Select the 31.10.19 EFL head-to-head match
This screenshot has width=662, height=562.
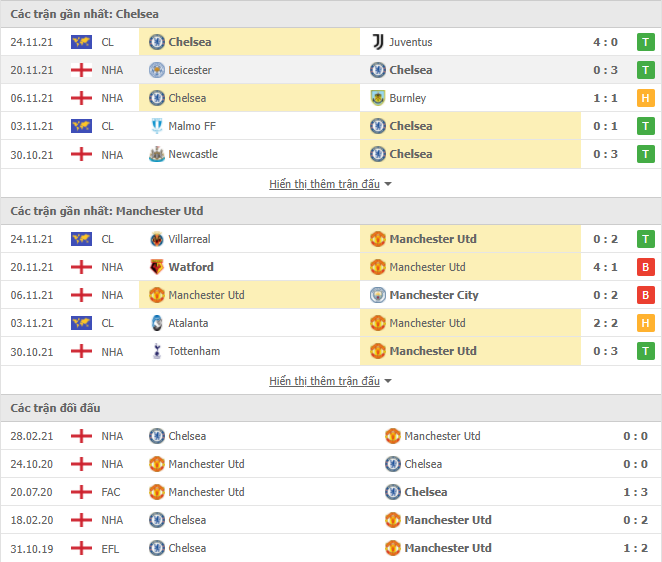pos(331,548)
